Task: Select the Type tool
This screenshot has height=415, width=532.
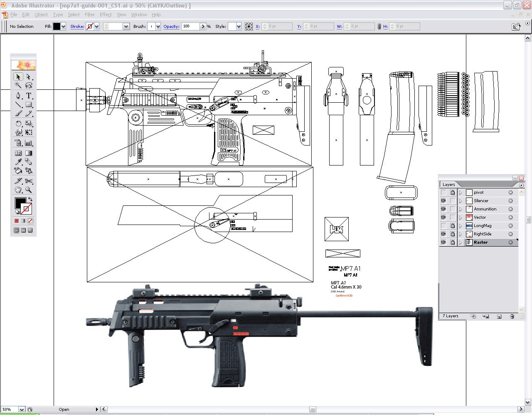Action: [29, 96]
